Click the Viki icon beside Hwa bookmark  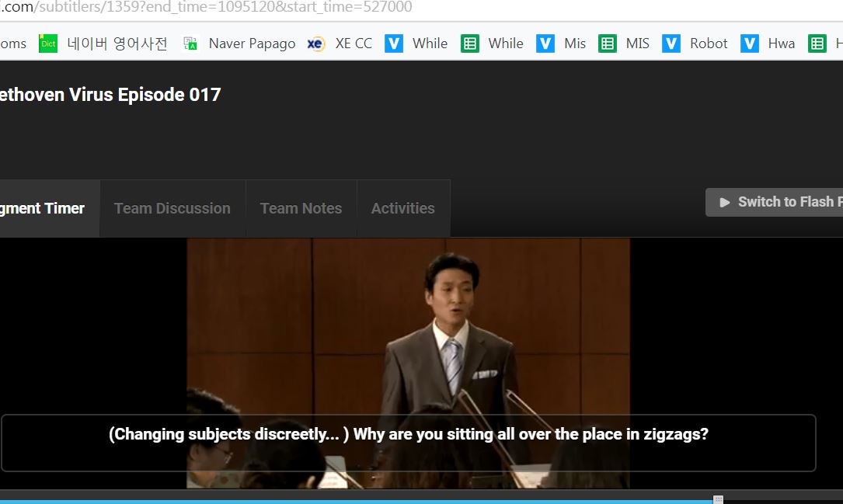click(x=750, y=43)
